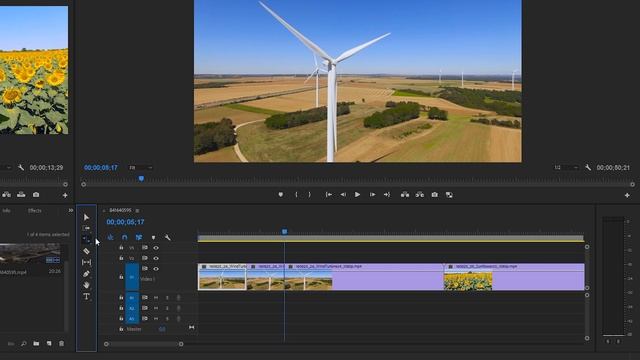Select the Razor tool
640x360 pixels.
86,251
